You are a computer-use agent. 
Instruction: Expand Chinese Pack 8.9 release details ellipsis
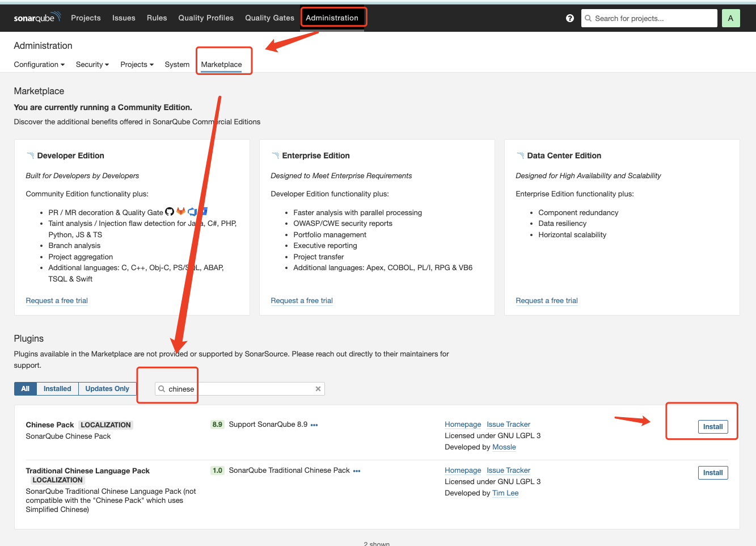coord(314,425)
